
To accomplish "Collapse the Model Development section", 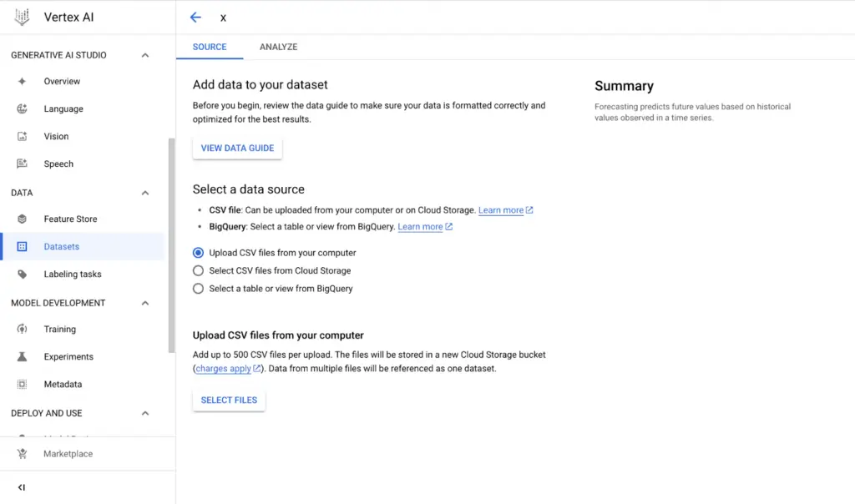I will point(145,303).
